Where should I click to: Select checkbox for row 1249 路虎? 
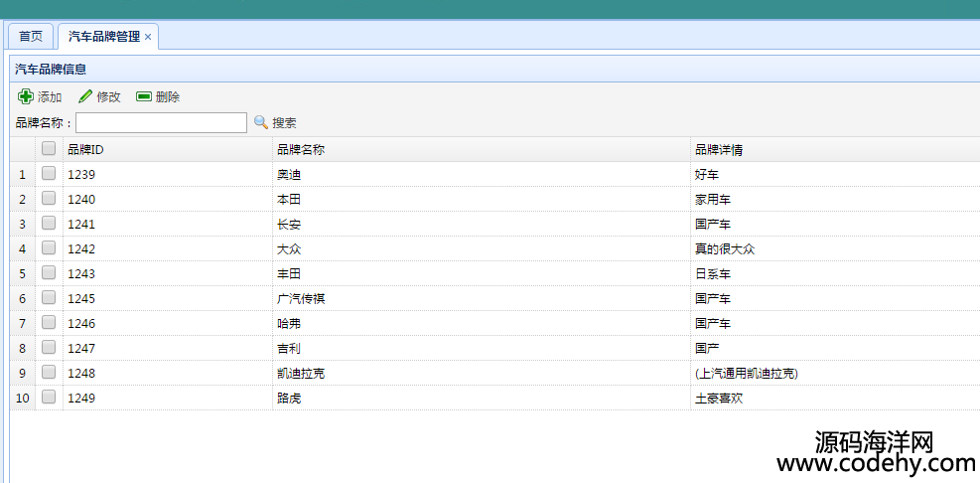(49, 397)
